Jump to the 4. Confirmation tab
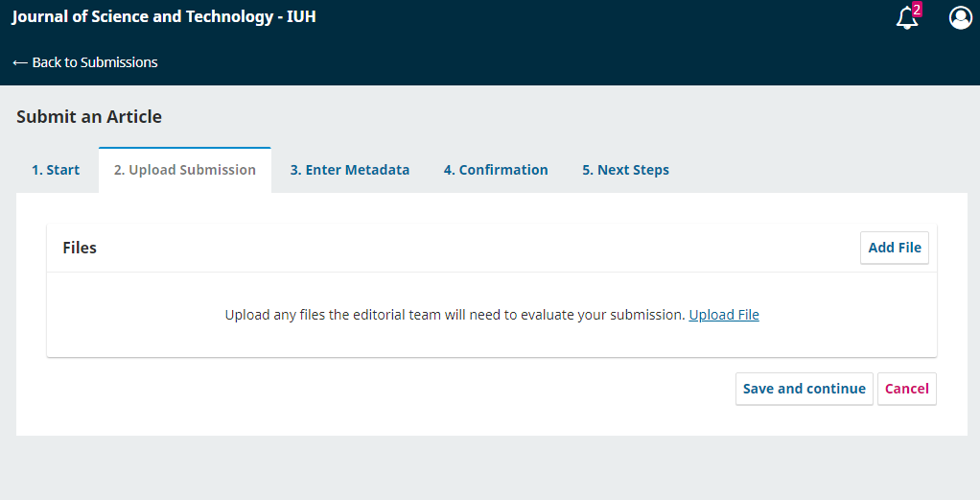This screenshot has height=500, width=980. point(496,170)
